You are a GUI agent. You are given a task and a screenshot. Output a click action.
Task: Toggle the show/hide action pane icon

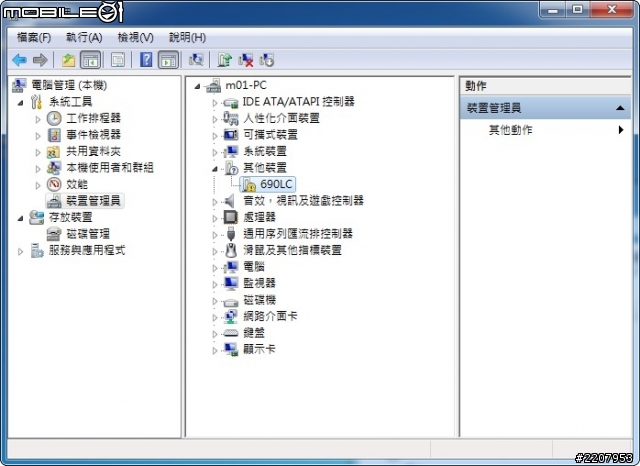coord(168,60)
